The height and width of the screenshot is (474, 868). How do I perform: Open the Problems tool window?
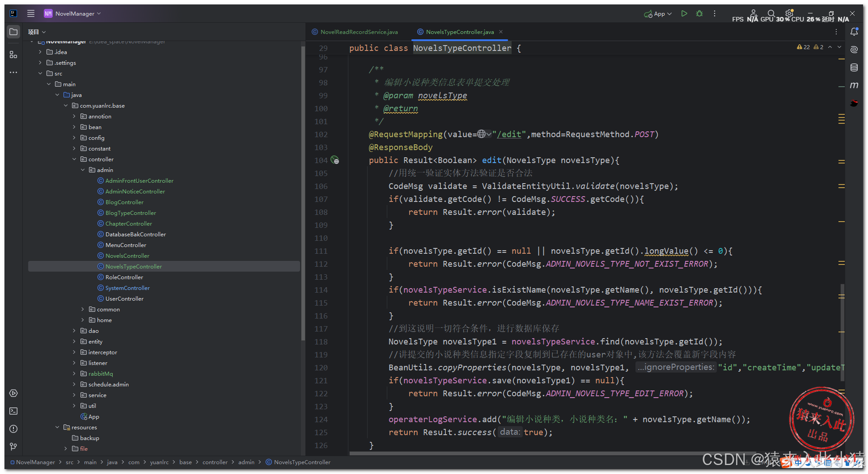[x=13, y=429]
